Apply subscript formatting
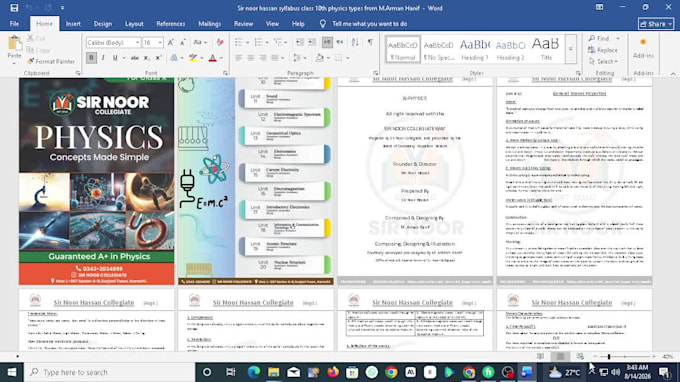 pos(147,58)
